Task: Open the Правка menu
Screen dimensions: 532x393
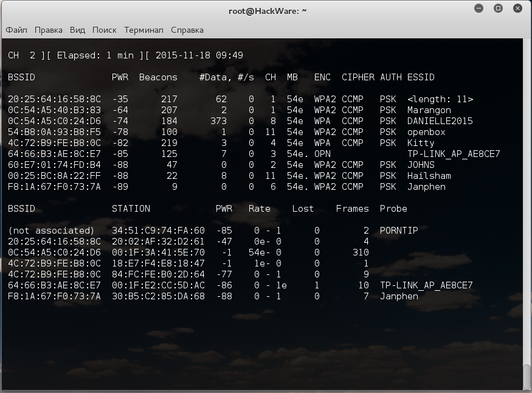Action: tap(49, 30)
